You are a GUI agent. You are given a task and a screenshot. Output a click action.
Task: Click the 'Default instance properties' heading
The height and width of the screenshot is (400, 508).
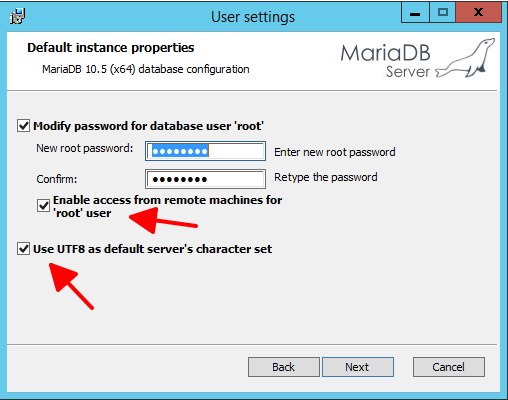click(x=111, y=48)
